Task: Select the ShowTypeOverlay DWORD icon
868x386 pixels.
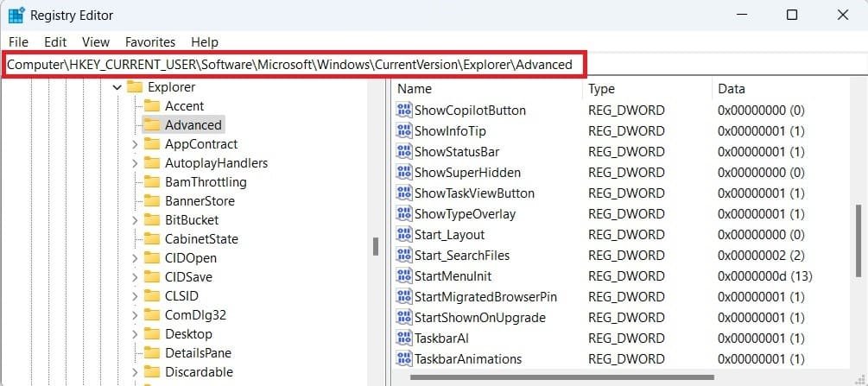Action: [404, 214]
